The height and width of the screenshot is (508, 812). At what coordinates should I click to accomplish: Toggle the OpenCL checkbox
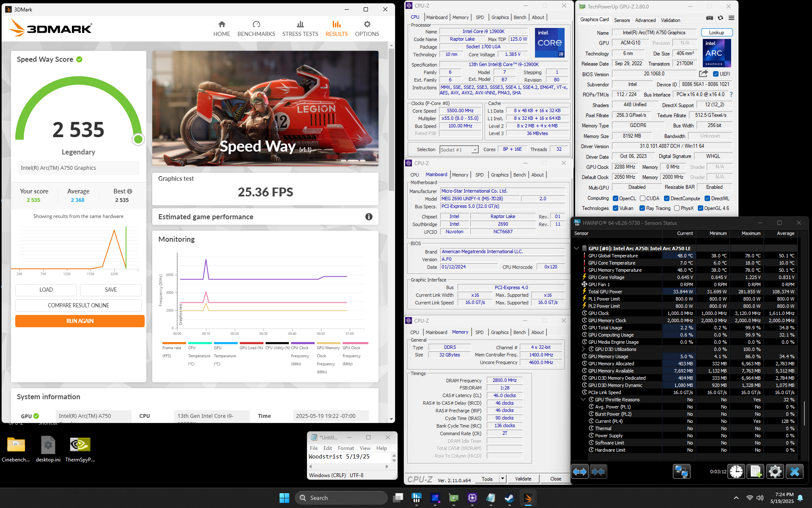tap(616, 198)
